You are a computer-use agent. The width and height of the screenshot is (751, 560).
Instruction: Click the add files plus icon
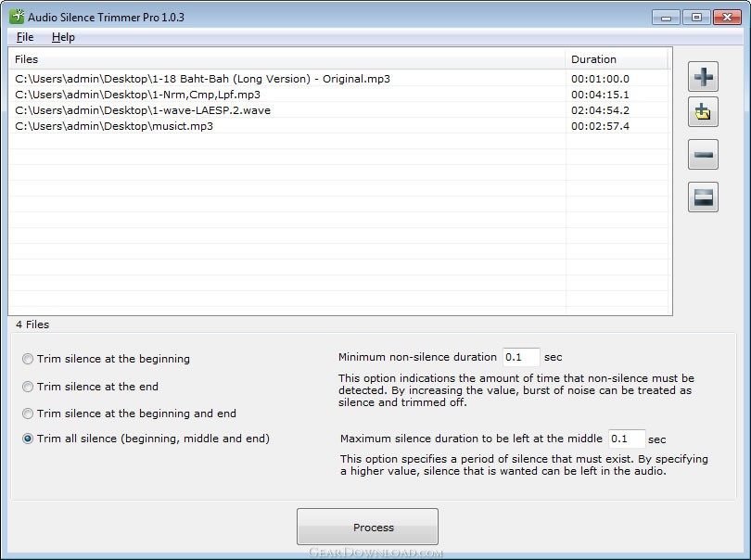(x=703, y=77)
